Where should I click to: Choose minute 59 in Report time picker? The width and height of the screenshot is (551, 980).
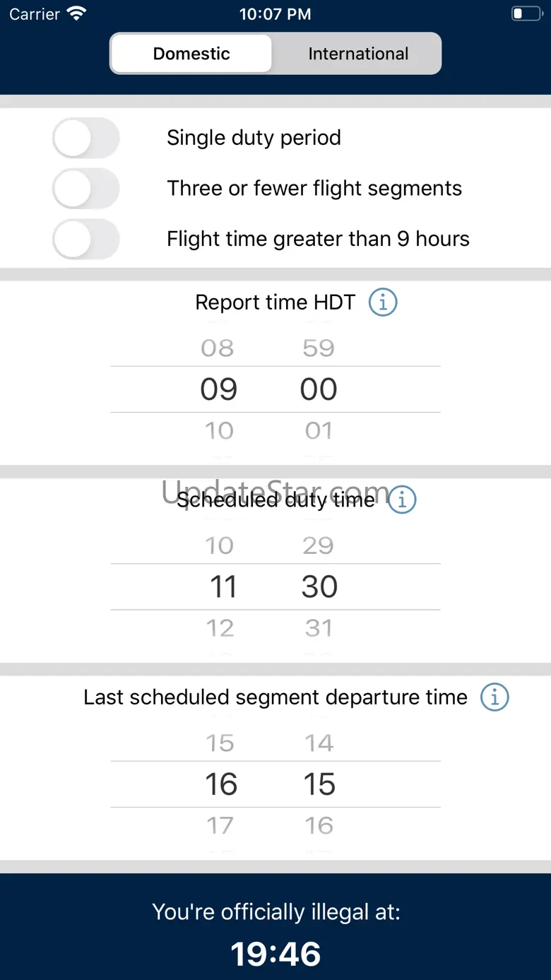319,348
